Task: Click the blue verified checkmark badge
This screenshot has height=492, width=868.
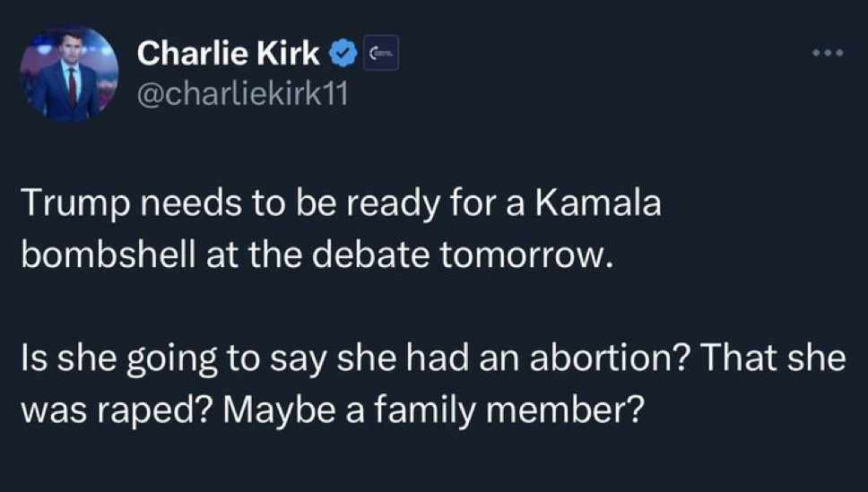Action: coord(343,55)
